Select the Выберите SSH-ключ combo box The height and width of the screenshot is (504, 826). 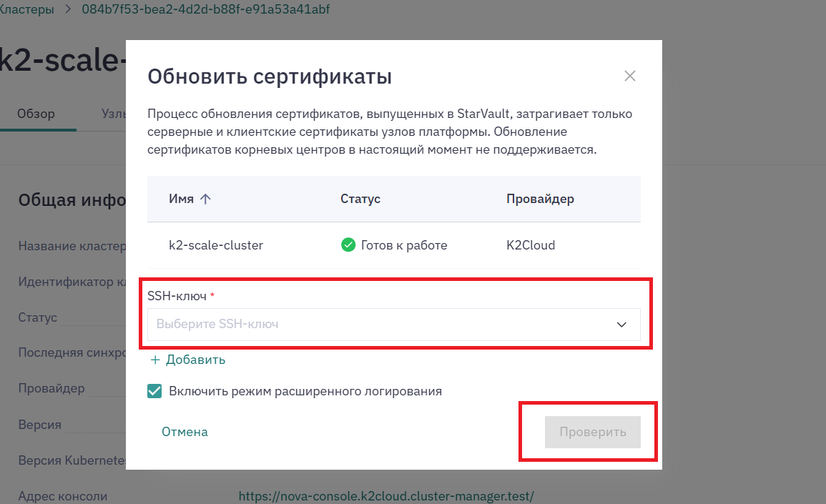click(393, 325)
